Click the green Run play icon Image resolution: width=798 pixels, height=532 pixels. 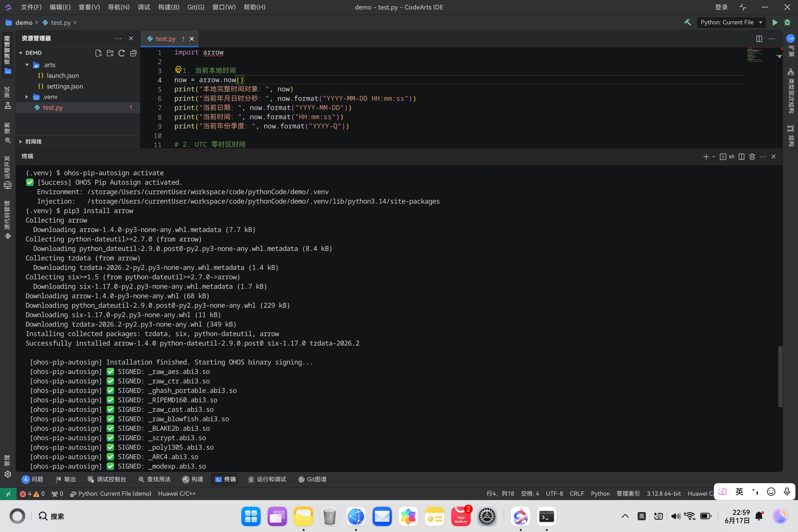pyautogui.click(x=775, y=23)
